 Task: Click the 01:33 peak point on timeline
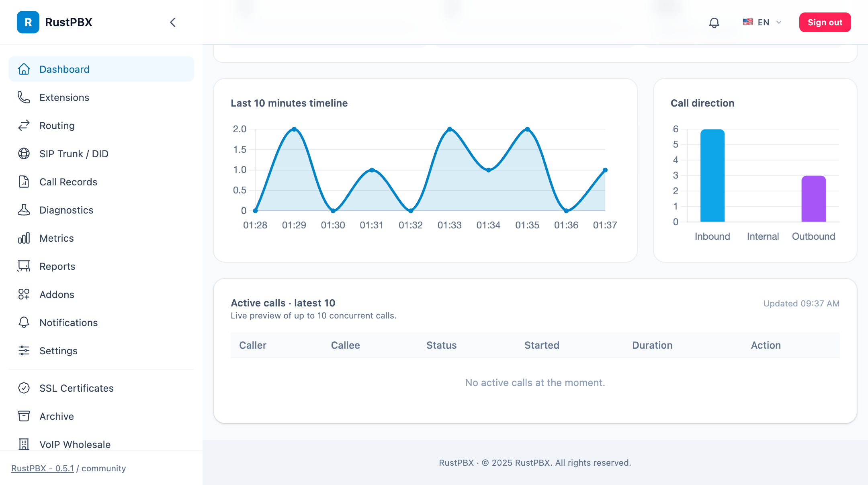(450, 129)
